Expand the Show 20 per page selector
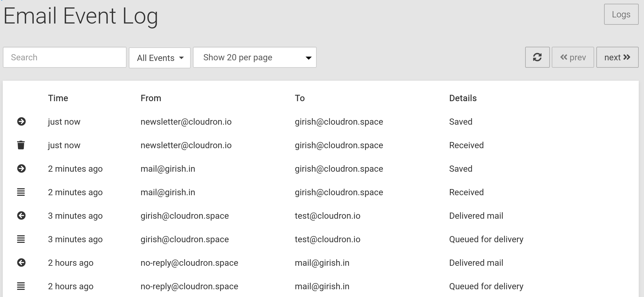This screenshot has height=297, width=644. (255, 57)
